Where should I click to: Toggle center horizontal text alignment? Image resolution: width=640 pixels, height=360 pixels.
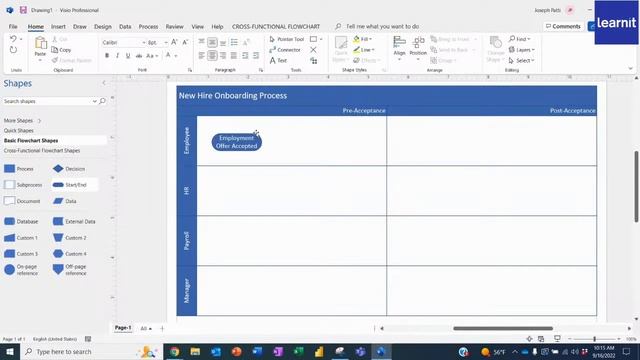coord(212,55)
